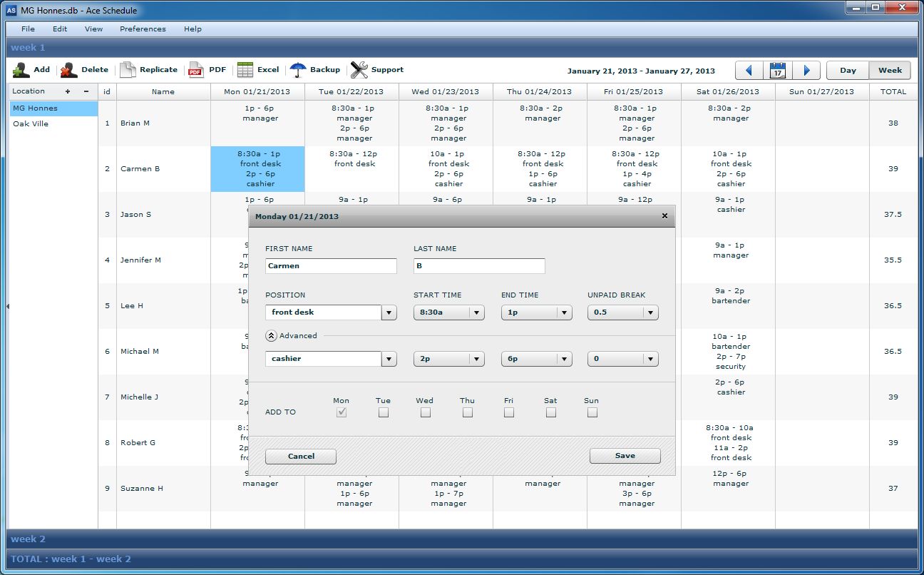The image size is (924, 575).
Task: Click Robert G's Saturday shift cell
Action: coord(728,443)
